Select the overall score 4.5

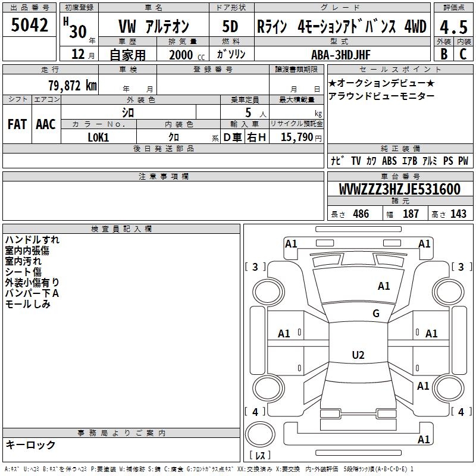click(x=453, y=27)
